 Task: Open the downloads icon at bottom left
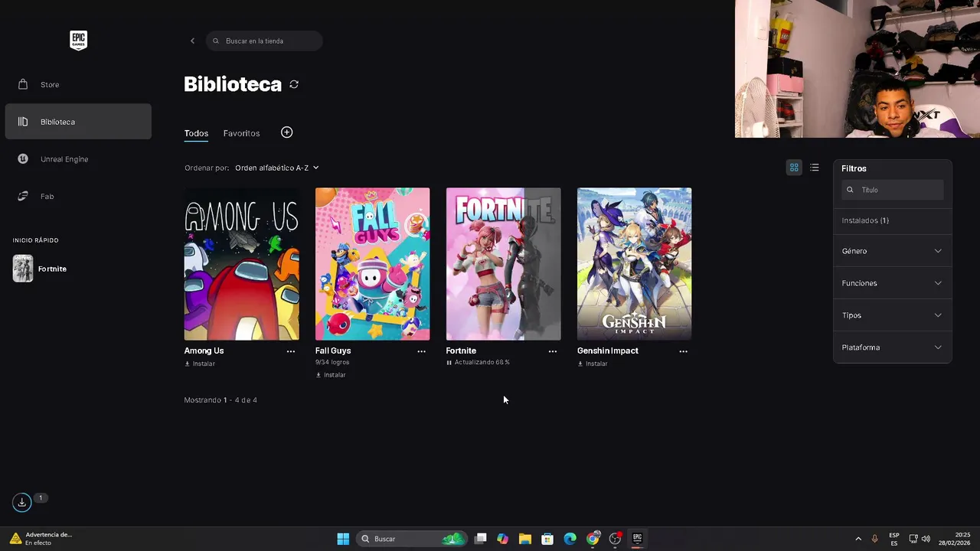click(21, 502)
